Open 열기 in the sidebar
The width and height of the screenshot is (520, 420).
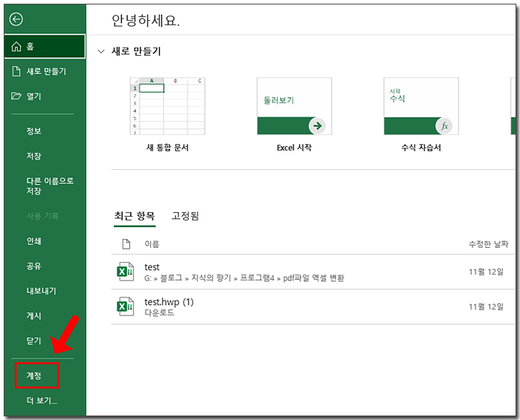point(45,96)
